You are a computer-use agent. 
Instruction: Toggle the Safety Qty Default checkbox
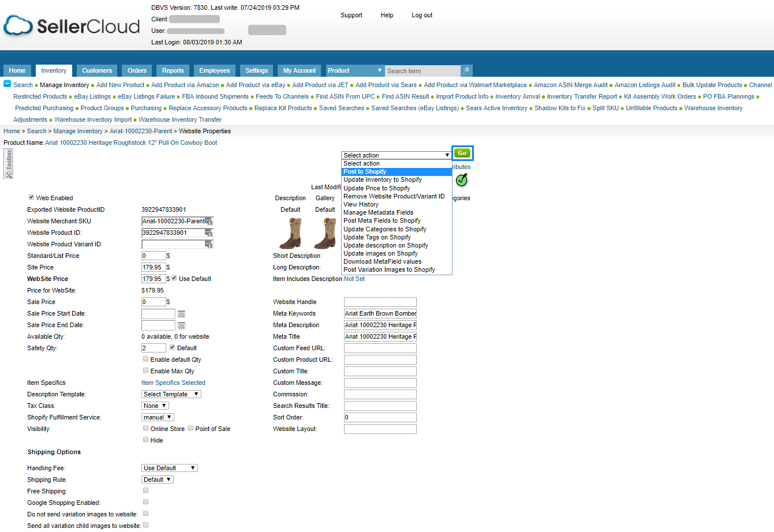tap(172, 347)
